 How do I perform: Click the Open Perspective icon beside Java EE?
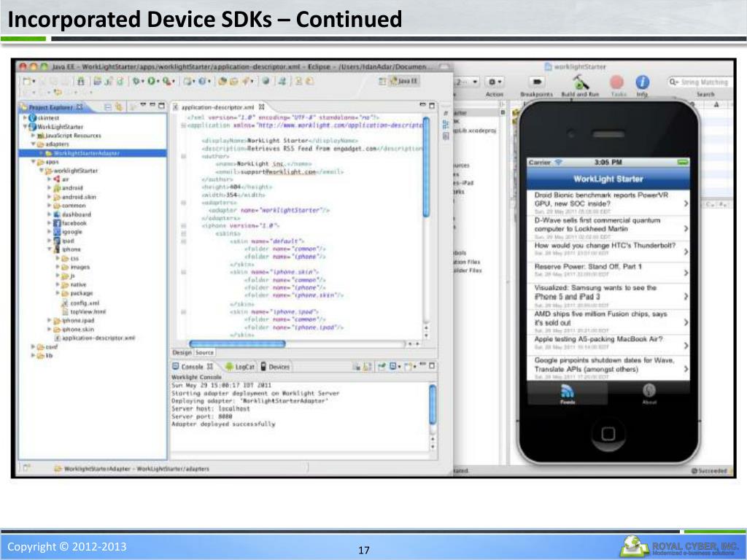click(382, 82)
